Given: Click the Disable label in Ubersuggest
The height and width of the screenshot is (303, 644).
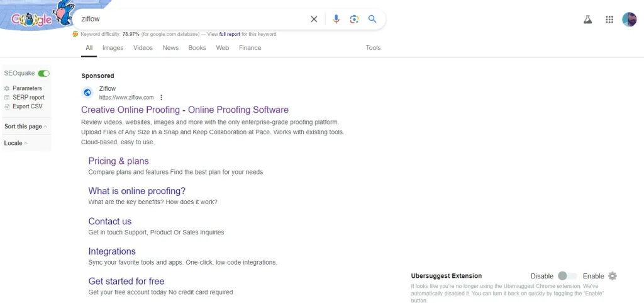Looking at the screenshot, I should click(542, 277).
